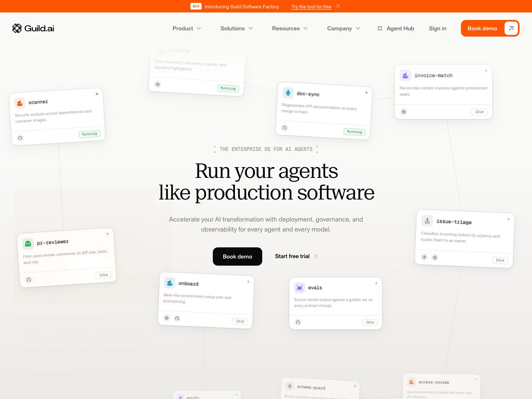This screenshot has height=399, width=532.
Task: Click Sign in link
Action: tap(438, 28)
